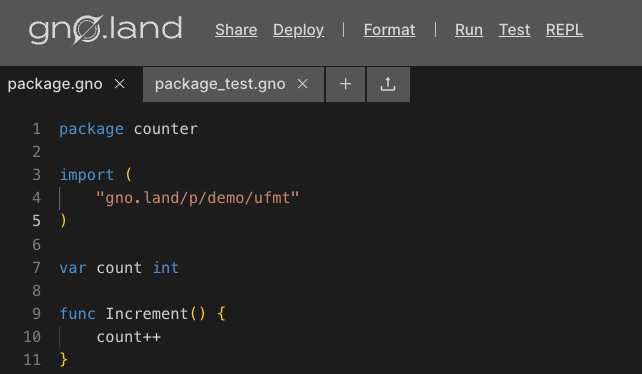Click the "Increment" function name

click(147, 314)
